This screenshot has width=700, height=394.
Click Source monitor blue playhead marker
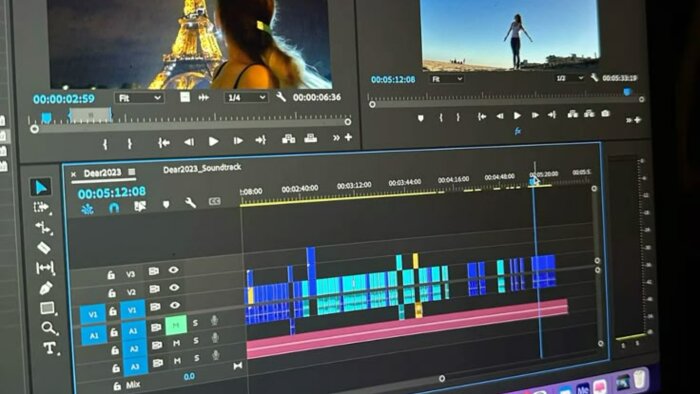(46, 117)
